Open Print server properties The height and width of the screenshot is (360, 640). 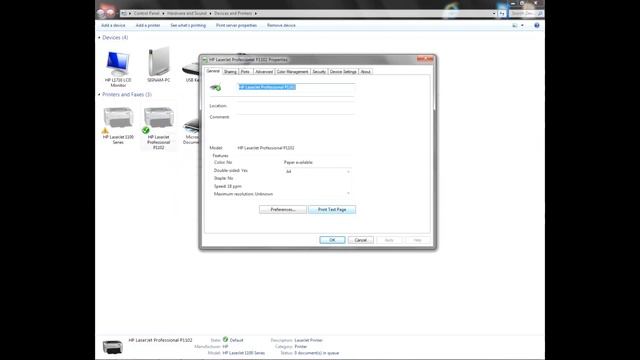point(236,25)
